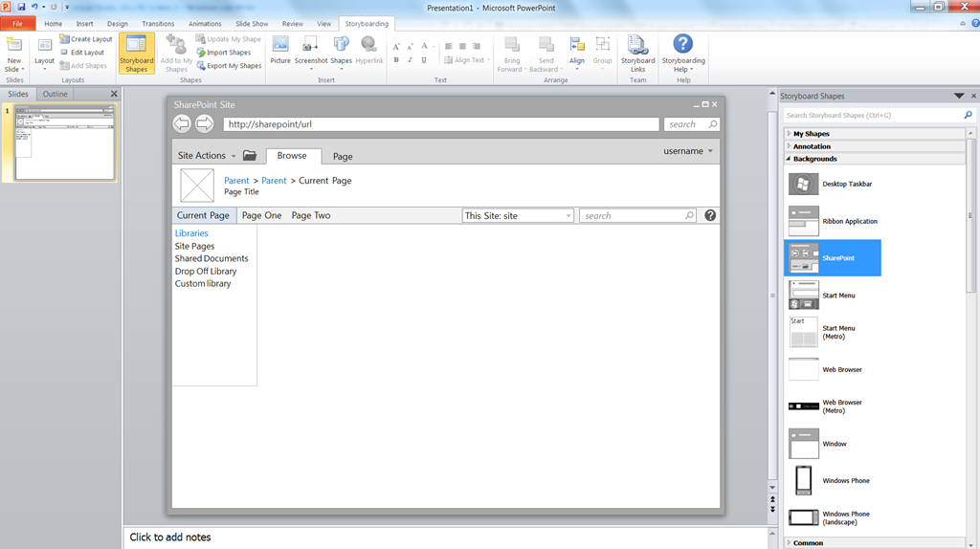Click Custom library in left navigation
980x549 pixels.
coord(203,283)
